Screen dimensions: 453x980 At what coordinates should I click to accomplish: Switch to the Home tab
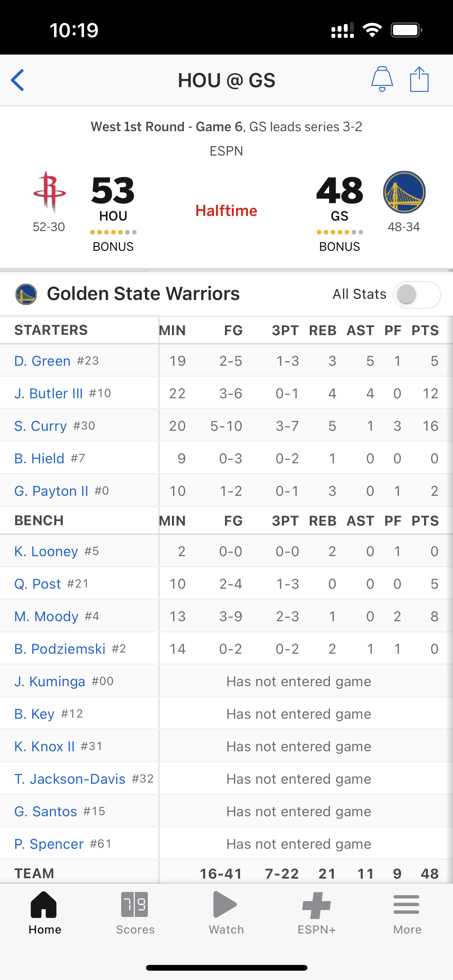(44, 913)
